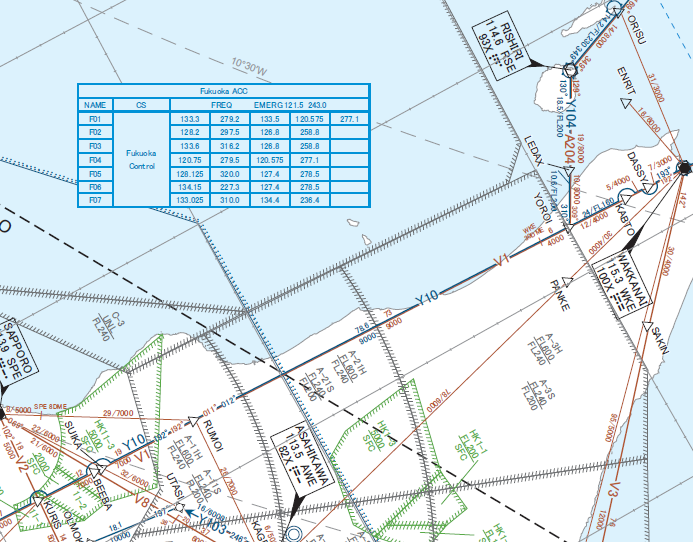Click the '10°30'W' magnetic variation label
This screenshot has height=542, width=693.
(250, 66)
